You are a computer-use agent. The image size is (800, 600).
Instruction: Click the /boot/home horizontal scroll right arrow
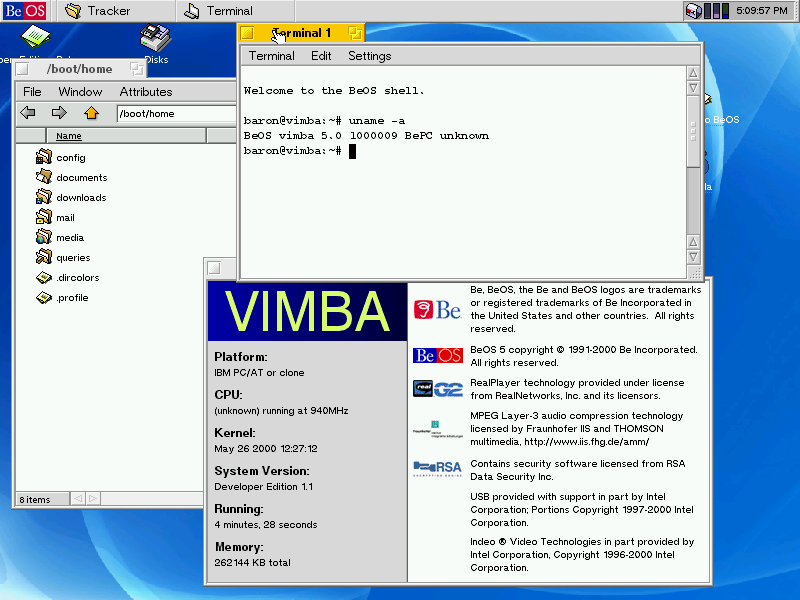tap(93, 498)
